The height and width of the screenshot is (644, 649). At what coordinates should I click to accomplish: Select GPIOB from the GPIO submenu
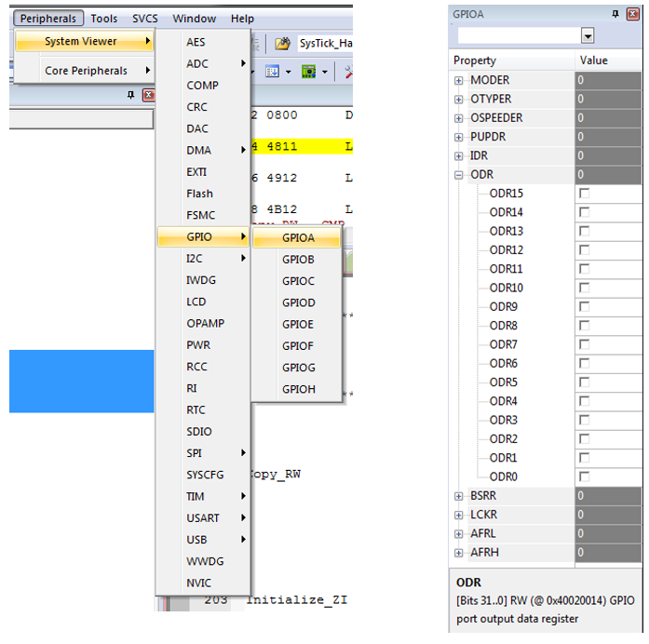tap(298, 260)
